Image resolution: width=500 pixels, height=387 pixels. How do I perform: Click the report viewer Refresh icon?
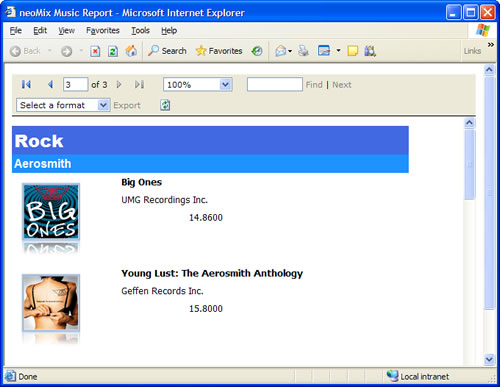coord(165,105)
